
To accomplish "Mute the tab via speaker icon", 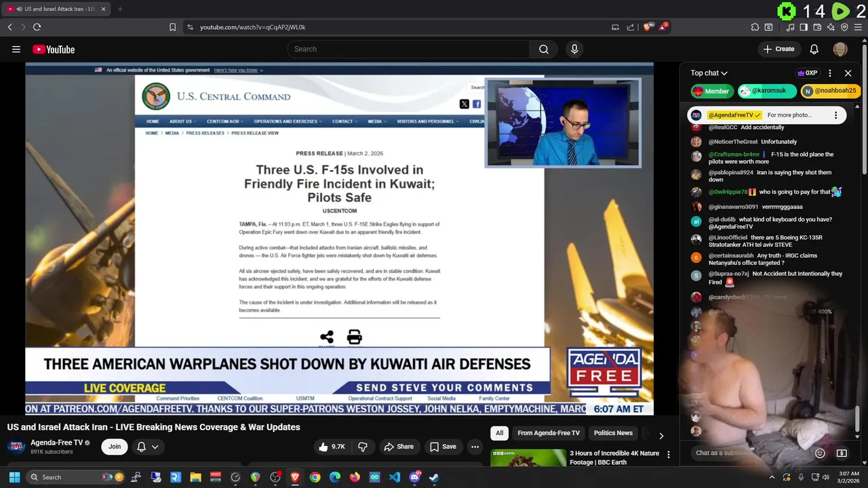I will (19, 9).
